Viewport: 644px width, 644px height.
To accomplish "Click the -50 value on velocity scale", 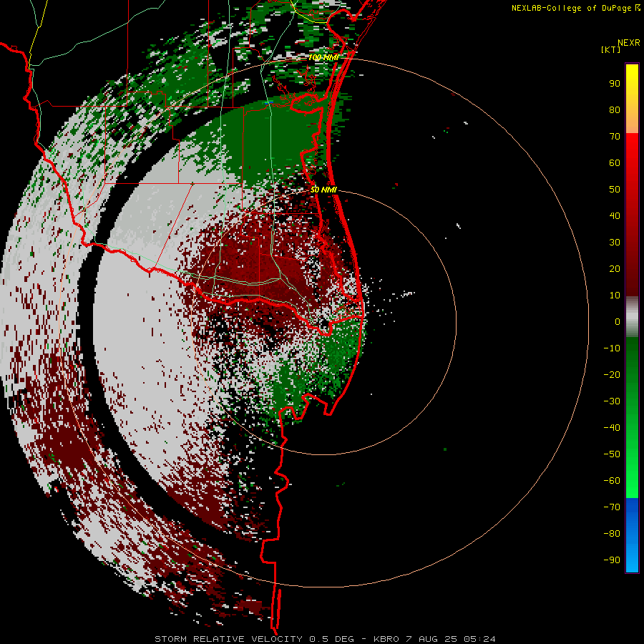I will pyautogui.click(x=612, y=454).
